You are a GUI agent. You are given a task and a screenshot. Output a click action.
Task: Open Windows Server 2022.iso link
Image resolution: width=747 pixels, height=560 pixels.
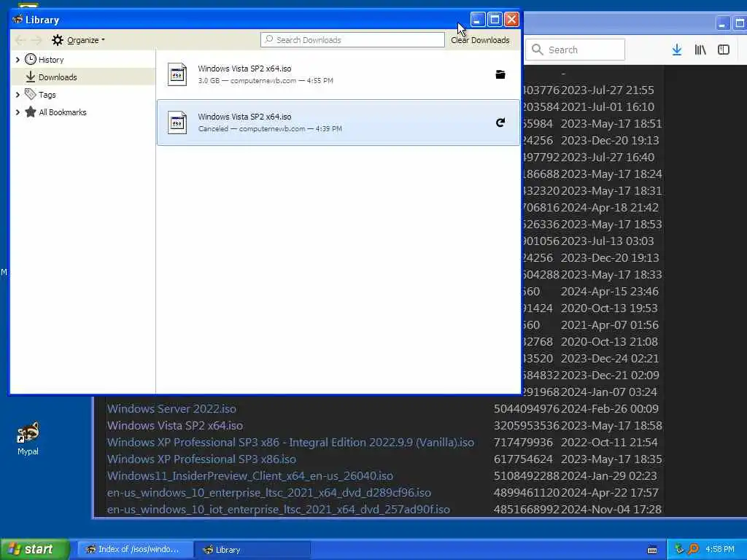171,408
